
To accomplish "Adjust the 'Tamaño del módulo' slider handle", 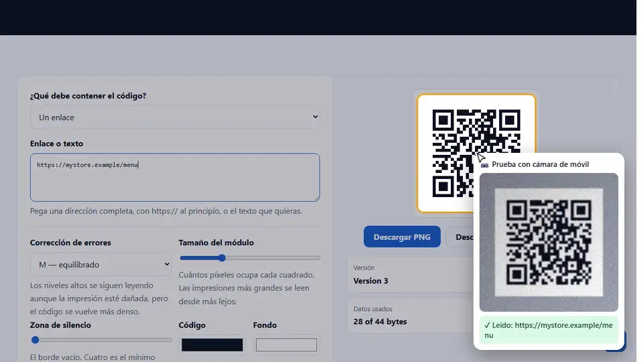I will point(222,257).
